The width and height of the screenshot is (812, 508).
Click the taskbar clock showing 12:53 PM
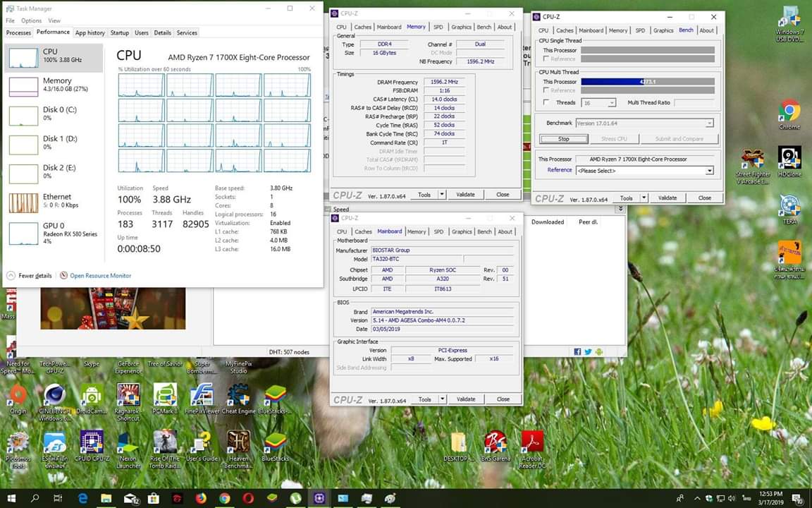(x=771, y=498)
